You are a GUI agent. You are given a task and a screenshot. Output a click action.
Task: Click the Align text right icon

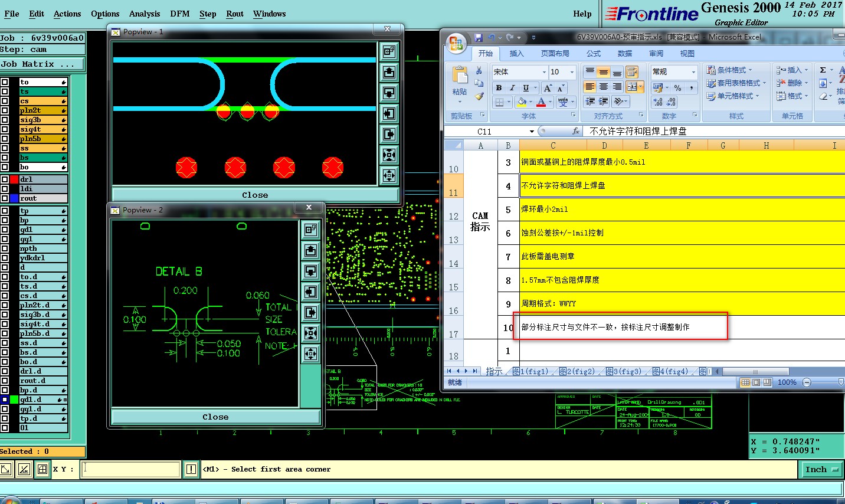(x=617, y=87)
